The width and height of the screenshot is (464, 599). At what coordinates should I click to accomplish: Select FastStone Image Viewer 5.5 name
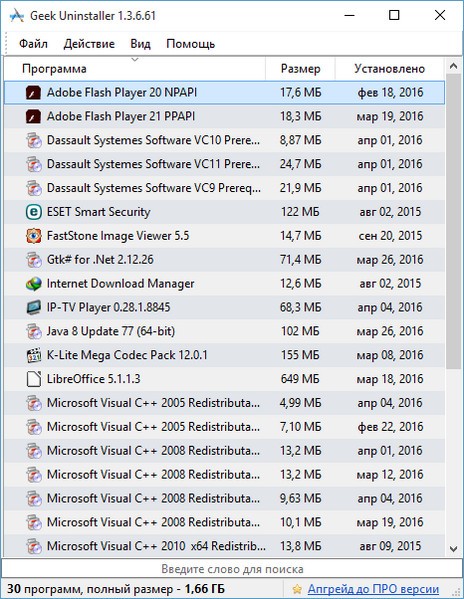coord(118,236)
